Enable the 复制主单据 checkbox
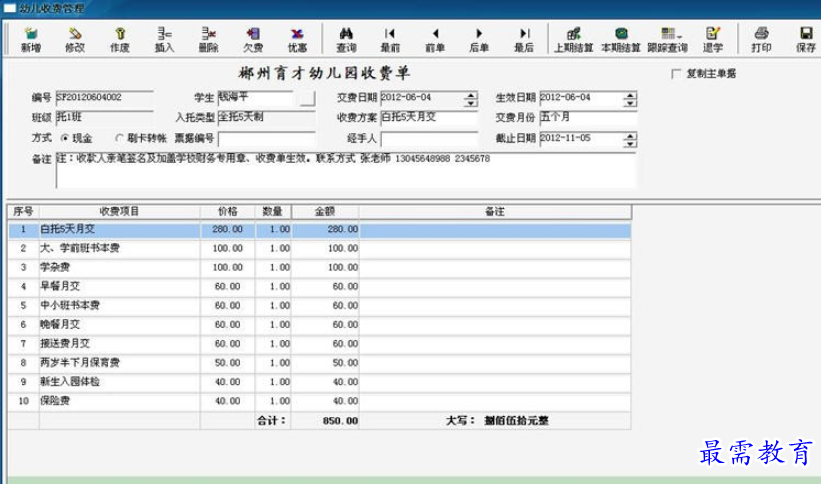Image resolution: width=821 pixels, height=484 pixels. (677, 74)
